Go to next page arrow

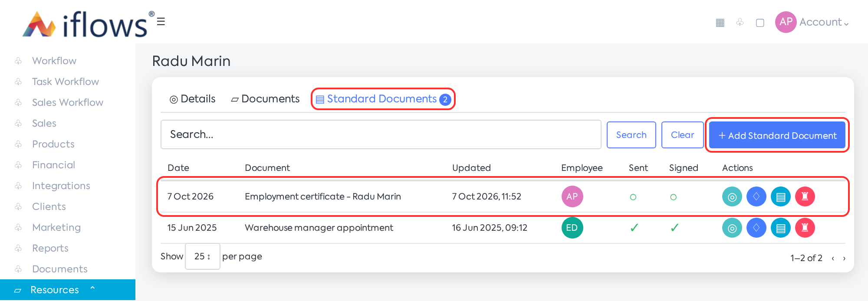pos(844,258)
